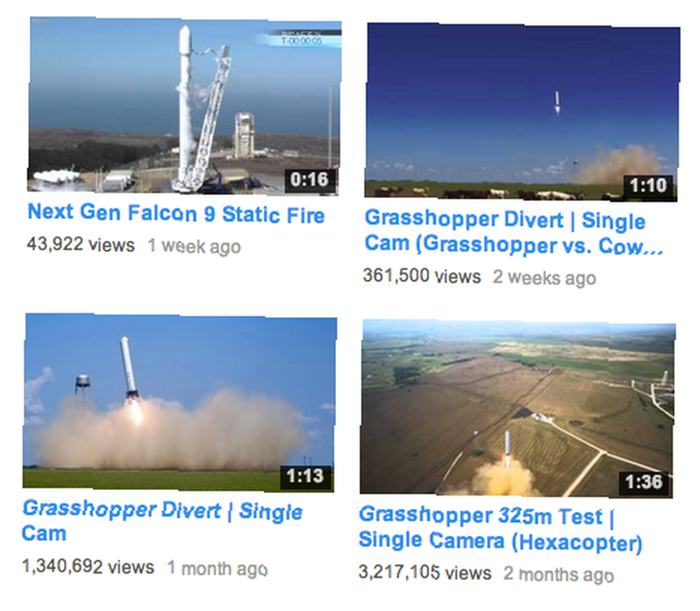Click the 1:10 duration badge

coord(648,185)
